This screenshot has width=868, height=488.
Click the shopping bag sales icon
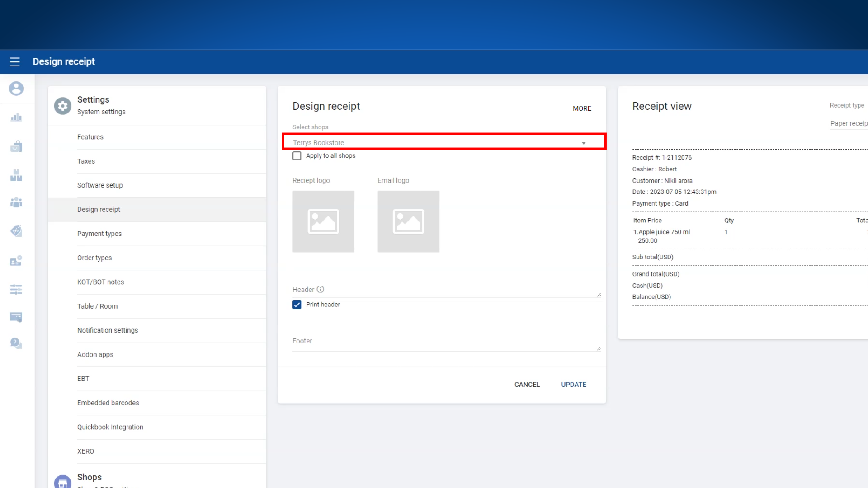pyautogui.click(x=16, y=146)
